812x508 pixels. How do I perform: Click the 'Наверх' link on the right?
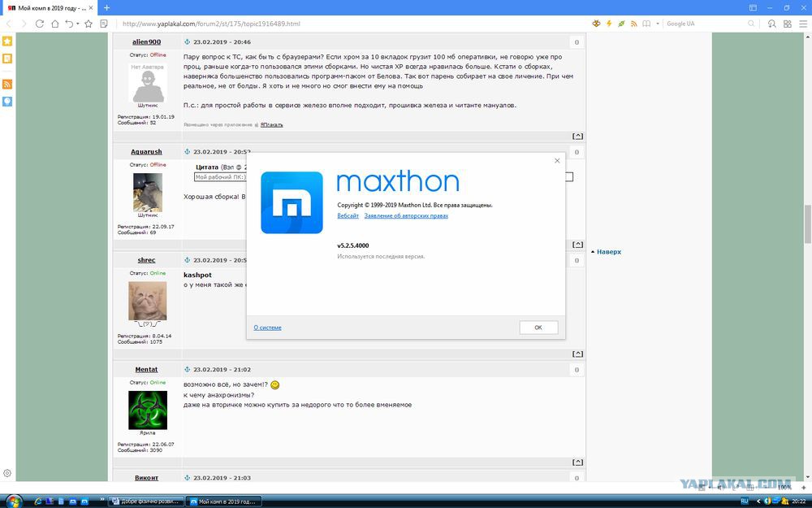tap(609, 252)
